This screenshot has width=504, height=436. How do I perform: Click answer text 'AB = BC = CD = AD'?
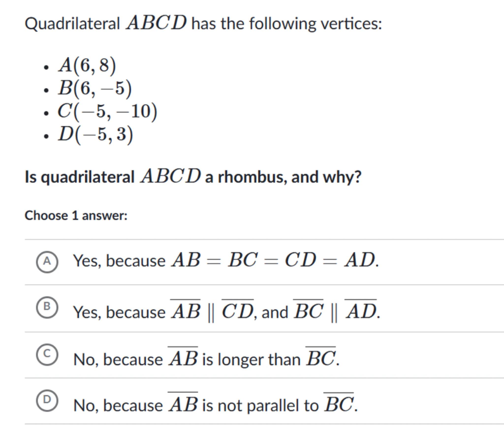275,260
